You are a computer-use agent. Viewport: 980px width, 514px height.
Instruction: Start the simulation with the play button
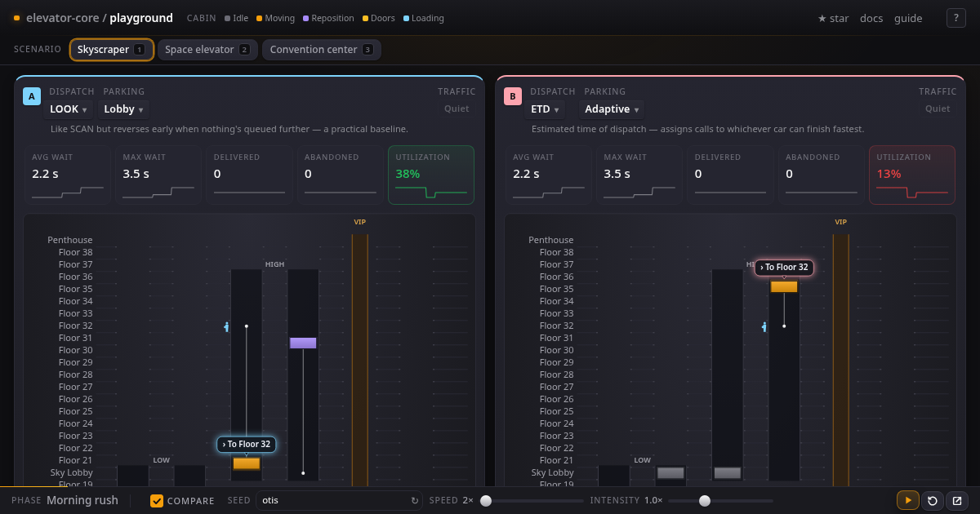908,500
